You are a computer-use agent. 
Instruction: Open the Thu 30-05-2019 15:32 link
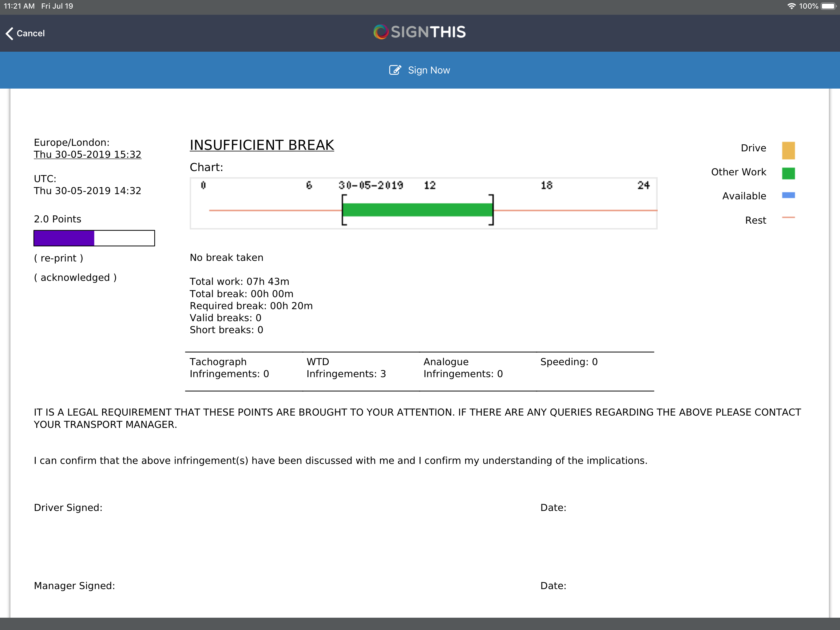tap(87, 154)
